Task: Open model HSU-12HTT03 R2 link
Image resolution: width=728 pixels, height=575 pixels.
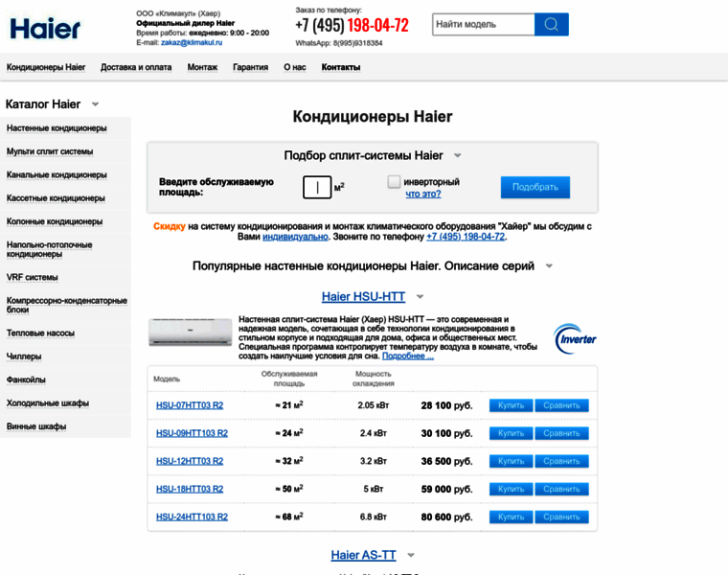Action: (x=190, y=461)
